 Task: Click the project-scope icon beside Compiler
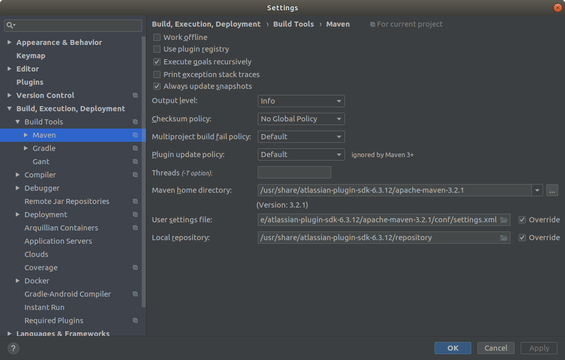[x=135, y=175]
